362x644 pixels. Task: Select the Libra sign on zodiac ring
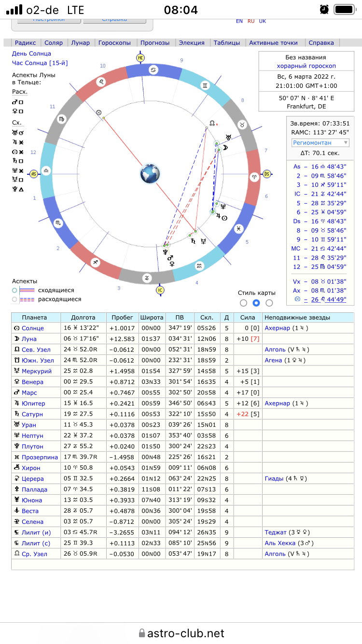[46, 171]
